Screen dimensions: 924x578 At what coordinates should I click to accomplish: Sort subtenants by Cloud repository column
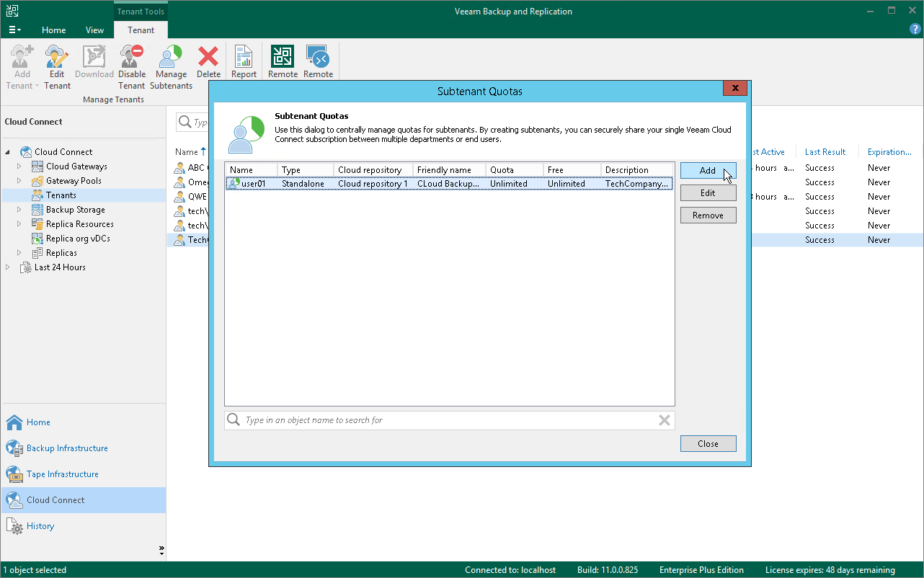(373, 170)
